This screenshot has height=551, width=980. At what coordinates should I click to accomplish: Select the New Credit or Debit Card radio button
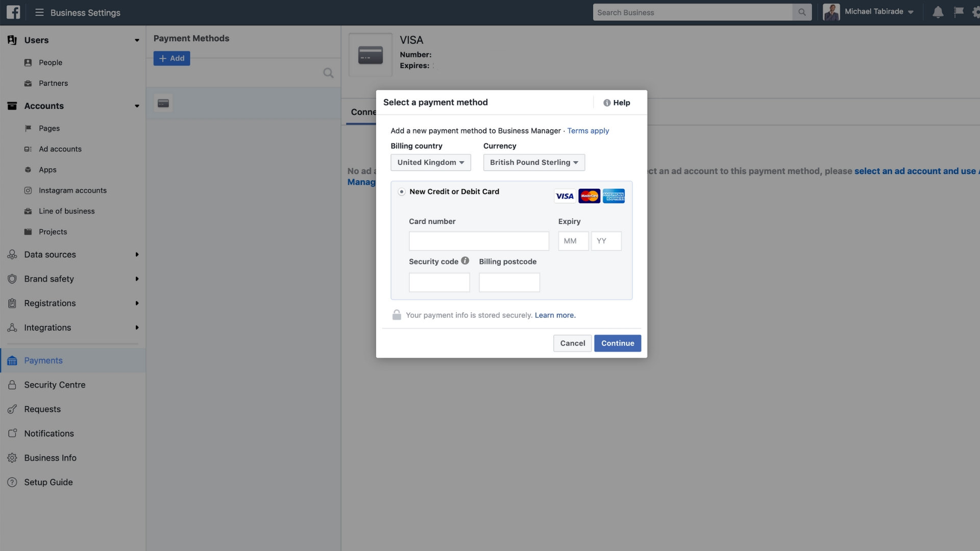401,191
